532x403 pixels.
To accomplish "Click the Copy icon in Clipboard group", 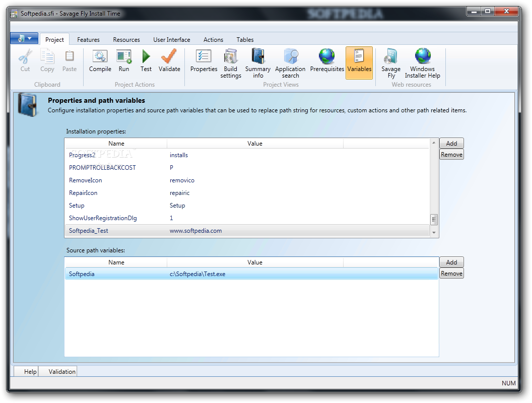I will click(47, 56).
